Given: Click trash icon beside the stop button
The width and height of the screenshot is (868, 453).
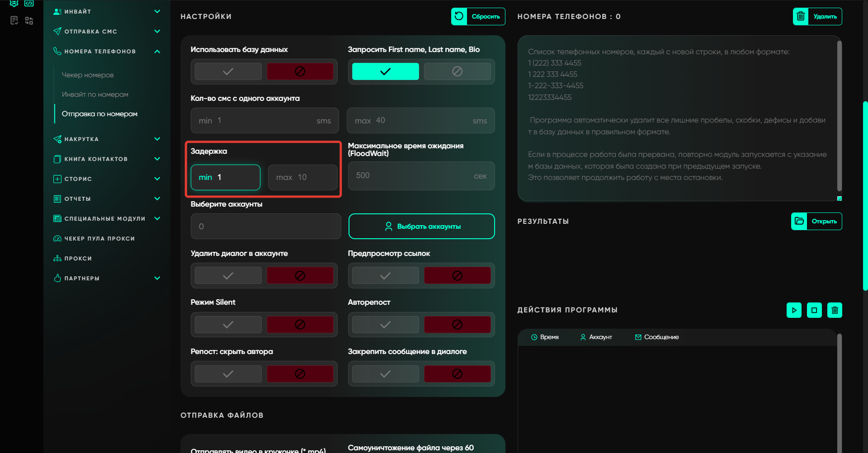Looking at the screenshot, I should (835, 310).
